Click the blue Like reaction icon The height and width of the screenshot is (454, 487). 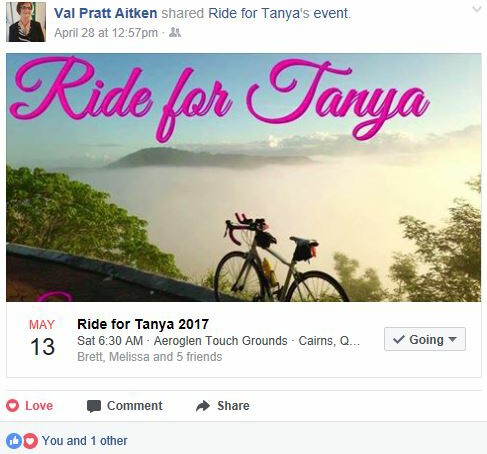click(x=14, y=441)
